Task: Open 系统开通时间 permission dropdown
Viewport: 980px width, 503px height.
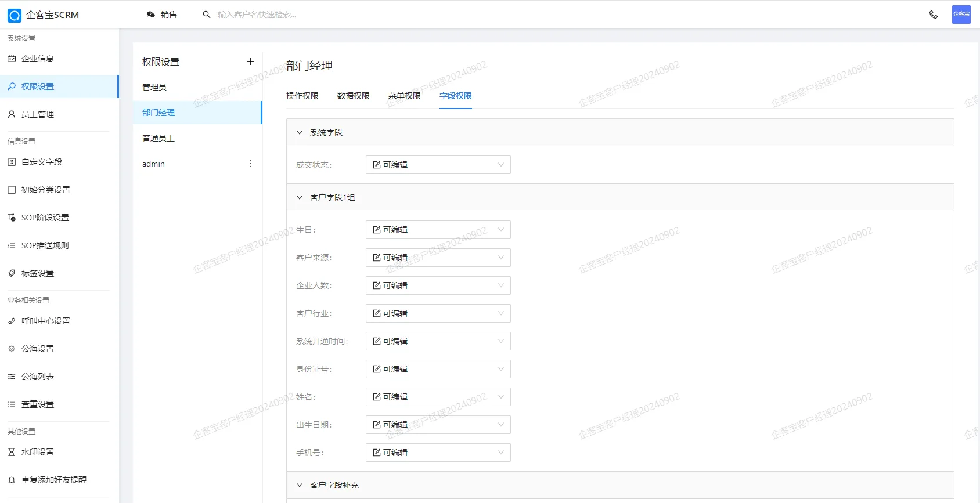Action: [438, 341]
